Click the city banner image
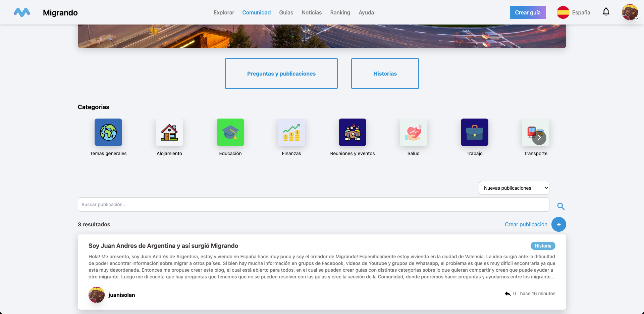This screenshot has height=314, width=644. tap(322, 36)
